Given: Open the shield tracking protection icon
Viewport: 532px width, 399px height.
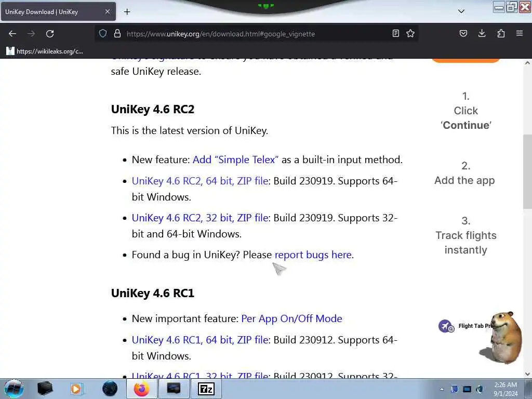Looking at the screenshot, I should 103,33.
